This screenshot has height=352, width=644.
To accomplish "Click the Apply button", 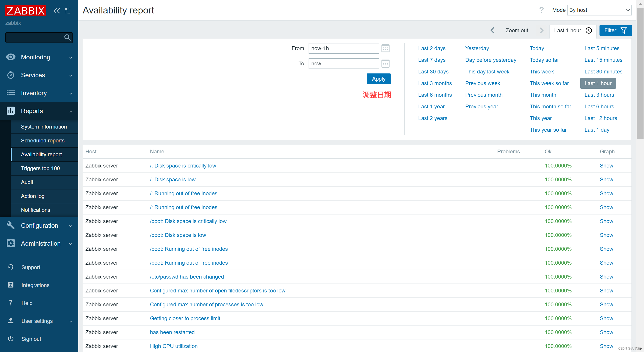I will tap(378, 79).
